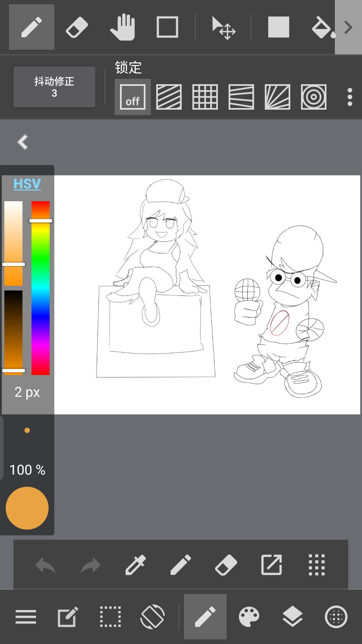Tap the rotate canvas icon
The height and width of the screenshot is (644, 362).
[x=153, y=617]
